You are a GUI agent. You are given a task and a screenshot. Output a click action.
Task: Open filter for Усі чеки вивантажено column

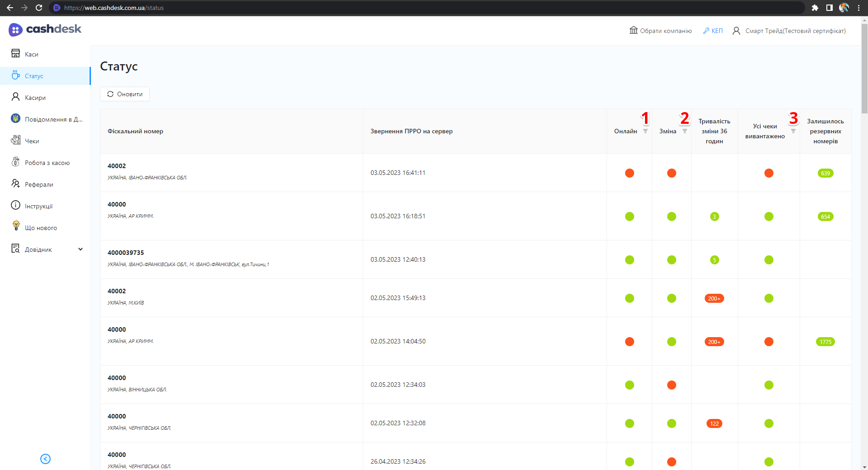coord(793,131)
